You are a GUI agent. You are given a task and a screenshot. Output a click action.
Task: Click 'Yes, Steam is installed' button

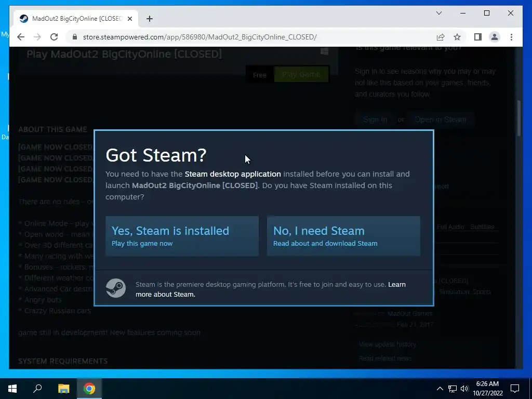click(x=182, y=236)
